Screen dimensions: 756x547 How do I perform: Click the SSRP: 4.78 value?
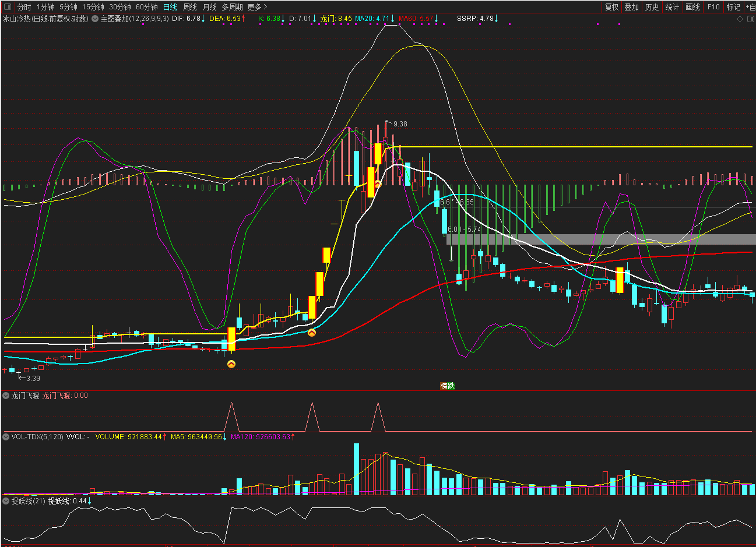point(476,19)
